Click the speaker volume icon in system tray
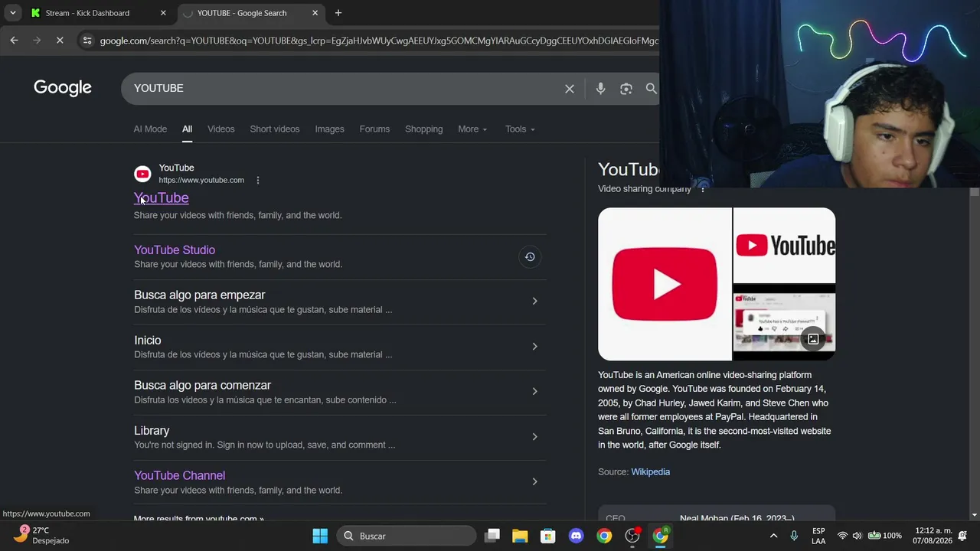The width and height of the screenshot is (980, 551). coord(857,536)
